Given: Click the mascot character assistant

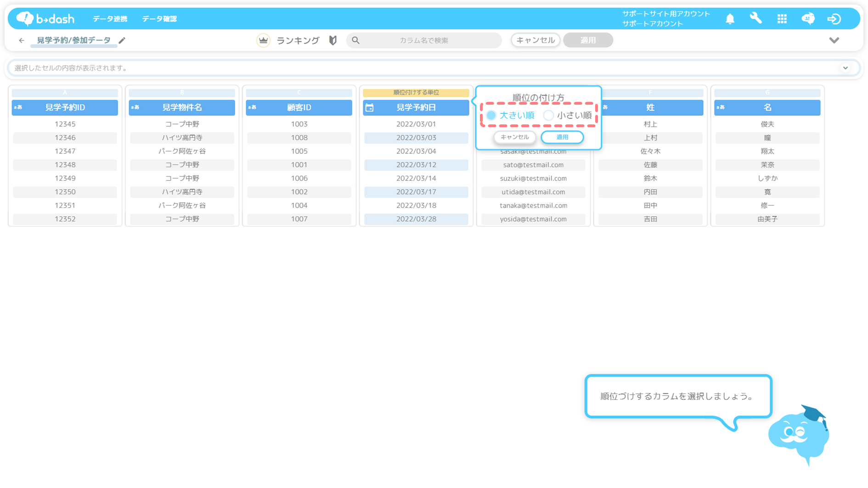Looking at the screenshot, I should (799, 434).
